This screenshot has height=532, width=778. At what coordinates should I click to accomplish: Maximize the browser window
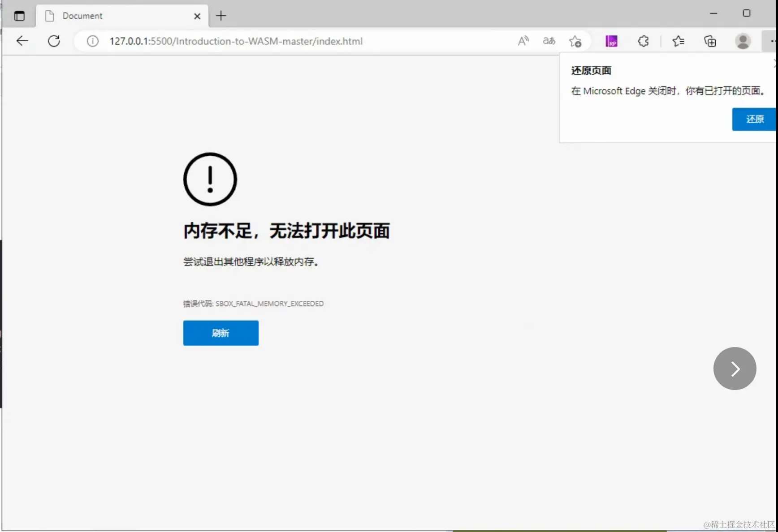point(747,13)
